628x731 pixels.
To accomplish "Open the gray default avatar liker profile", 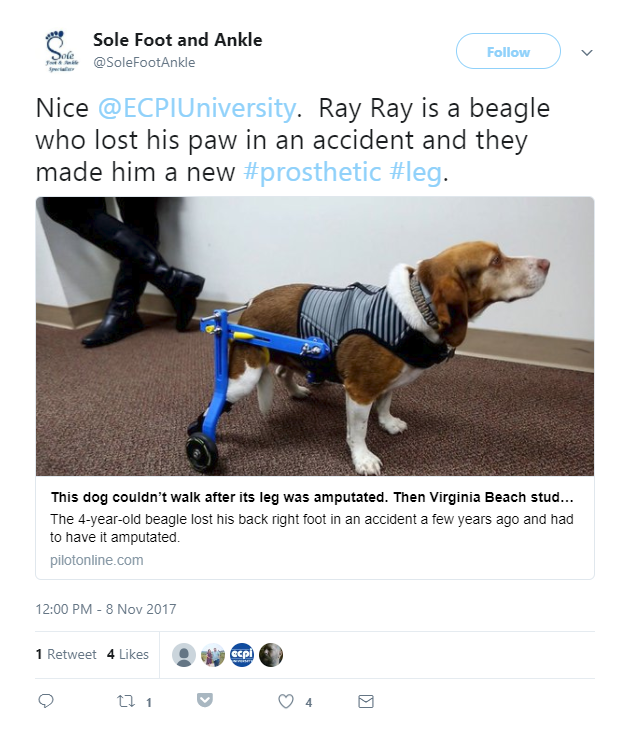I will (184, 654).
